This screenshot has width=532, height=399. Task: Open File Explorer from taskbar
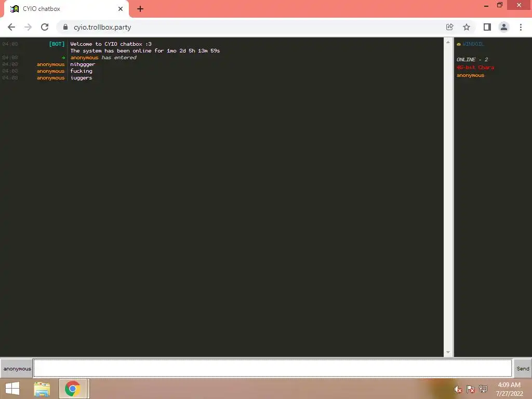tap(42, 389)
